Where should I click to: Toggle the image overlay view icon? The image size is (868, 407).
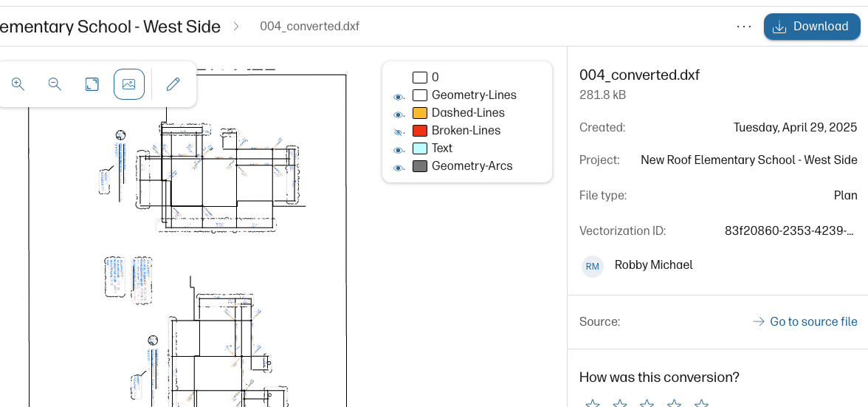tap(129, 84)
